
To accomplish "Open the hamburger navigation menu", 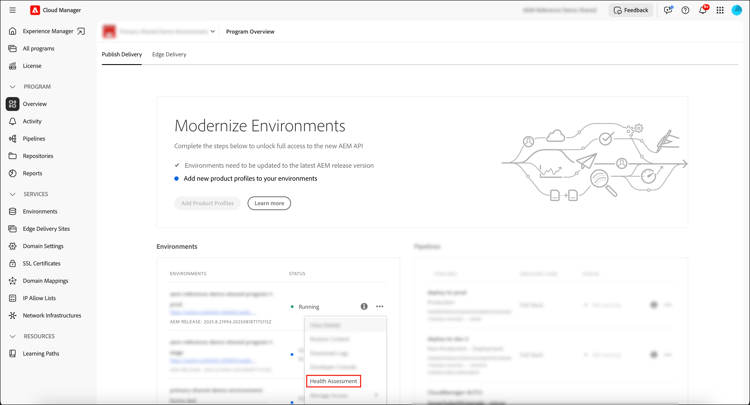I will 12,10.
